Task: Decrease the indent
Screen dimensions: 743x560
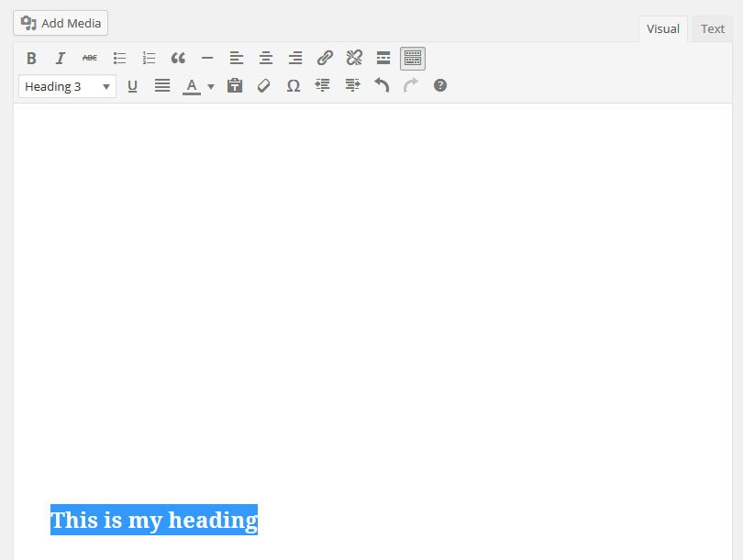Action: tap(322, 85)
